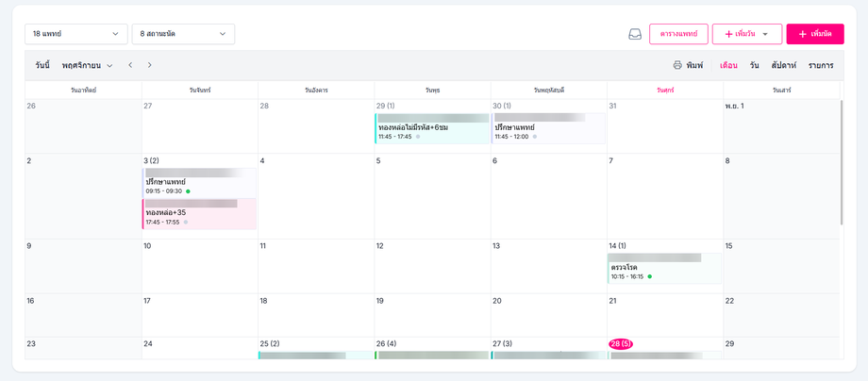Switch to the สัปดาห์ week view
868x381 pixels.
783,65
